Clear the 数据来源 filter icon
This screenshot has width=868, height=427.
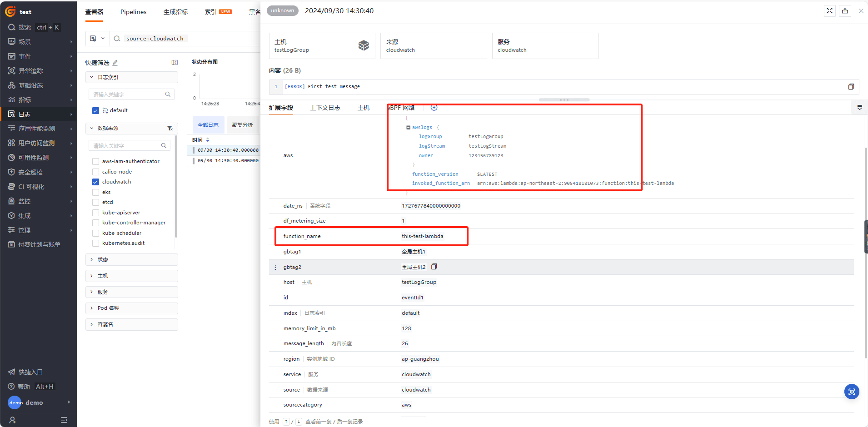coord(170,129)
